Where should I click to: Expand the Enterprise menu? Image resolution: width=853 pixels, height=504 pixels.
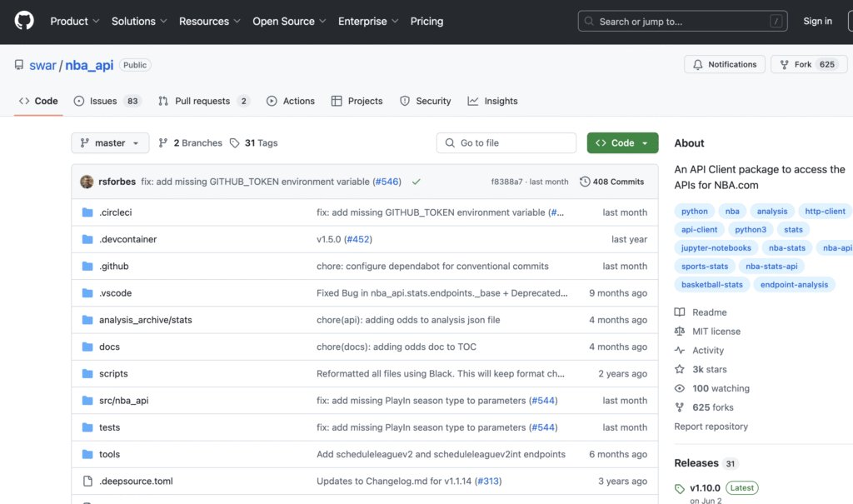coord(369,21)
